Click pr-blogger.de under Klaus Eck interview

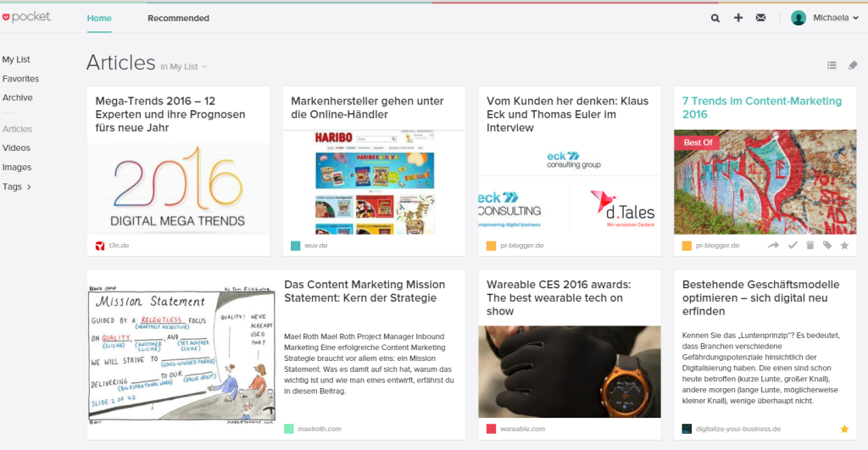click(522, 245)
